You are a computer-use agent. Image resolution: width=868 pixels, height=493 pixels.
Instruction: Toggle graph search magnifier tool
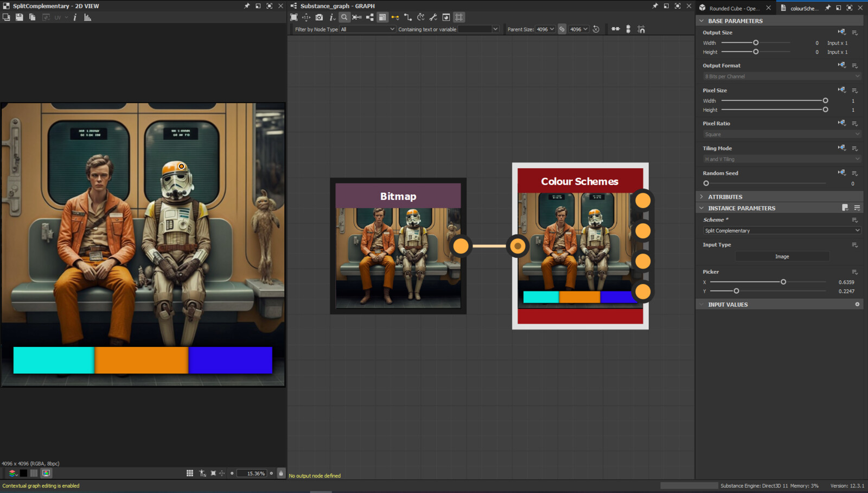[x=344, y=17]
